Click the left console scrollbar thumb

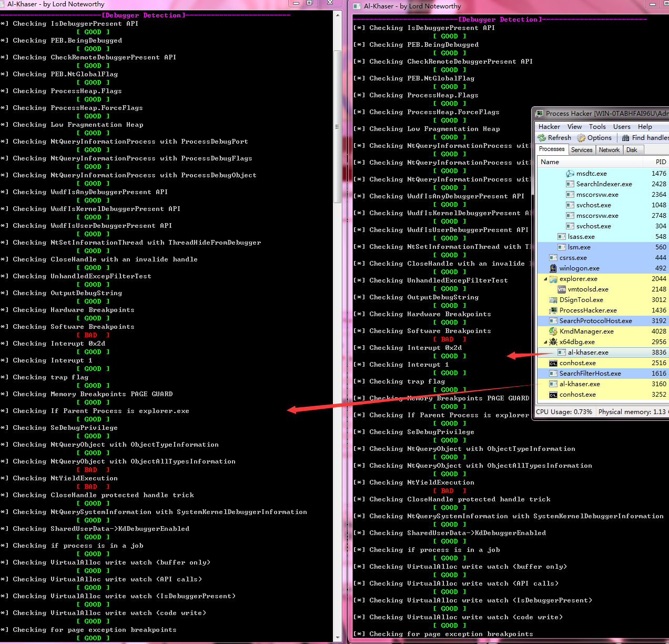click(338, 126)
